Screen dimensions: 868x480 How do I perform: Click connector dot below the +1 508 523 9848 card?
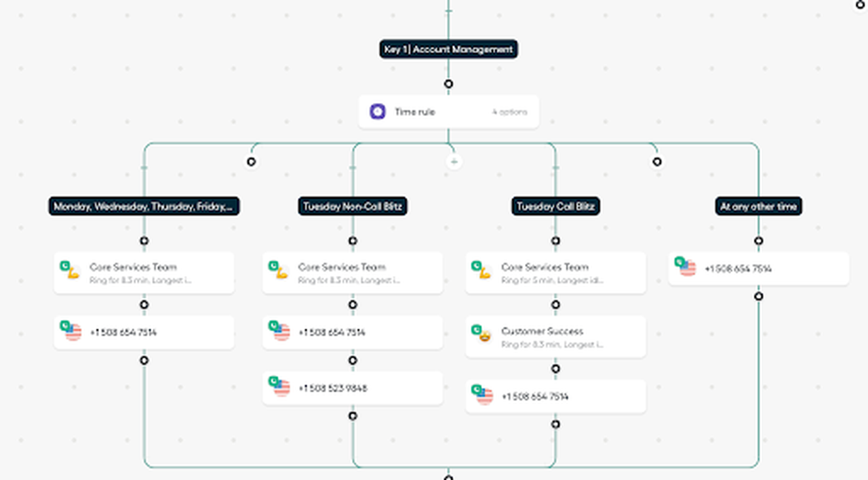tap(353, 416)
